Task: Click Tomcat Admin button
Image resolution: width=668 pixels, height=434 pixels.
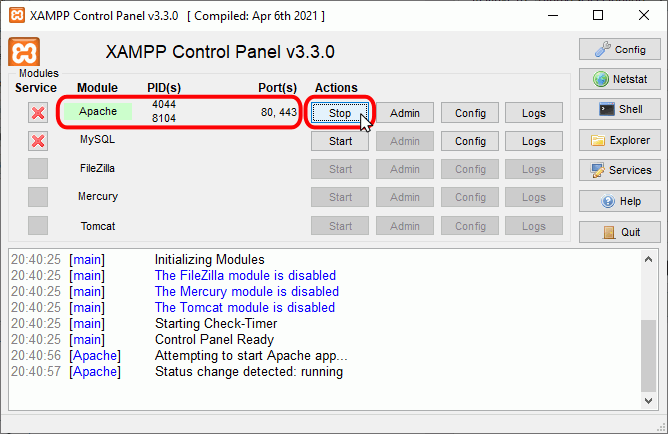Action: point(405,226)
